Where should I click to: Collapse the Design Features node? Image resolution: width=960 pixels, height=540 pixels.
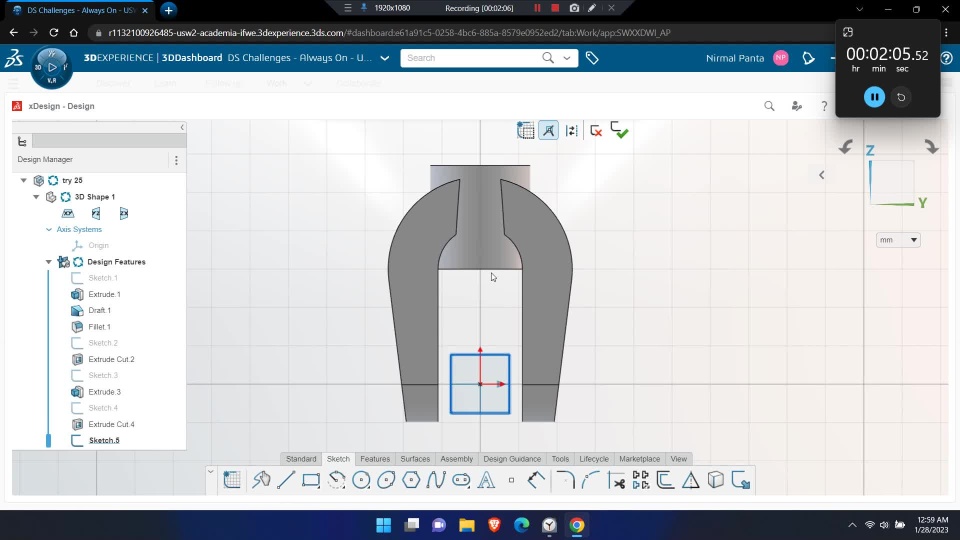(x=48, y=261)
